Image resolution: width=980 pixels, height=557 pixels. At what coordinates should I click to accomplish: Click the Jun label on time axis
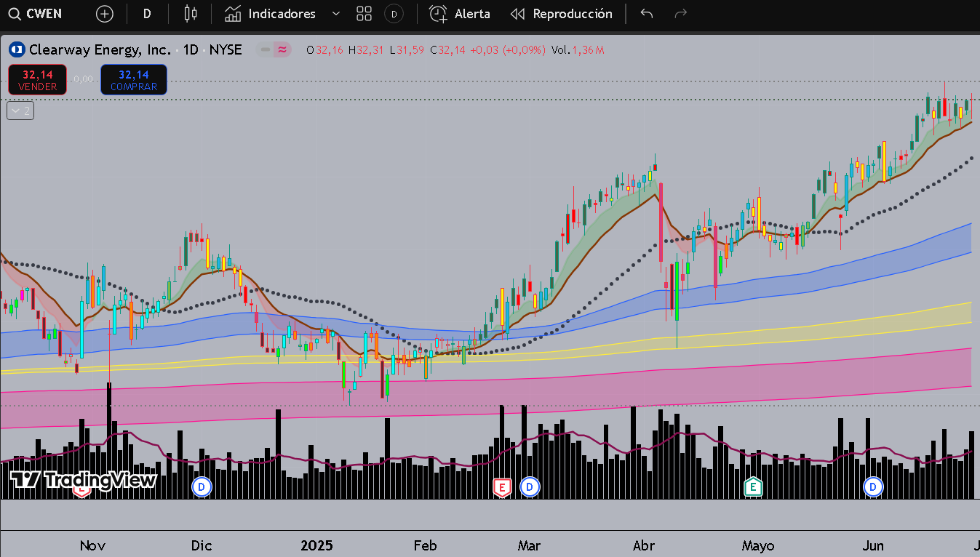click(x=873, y=545)
